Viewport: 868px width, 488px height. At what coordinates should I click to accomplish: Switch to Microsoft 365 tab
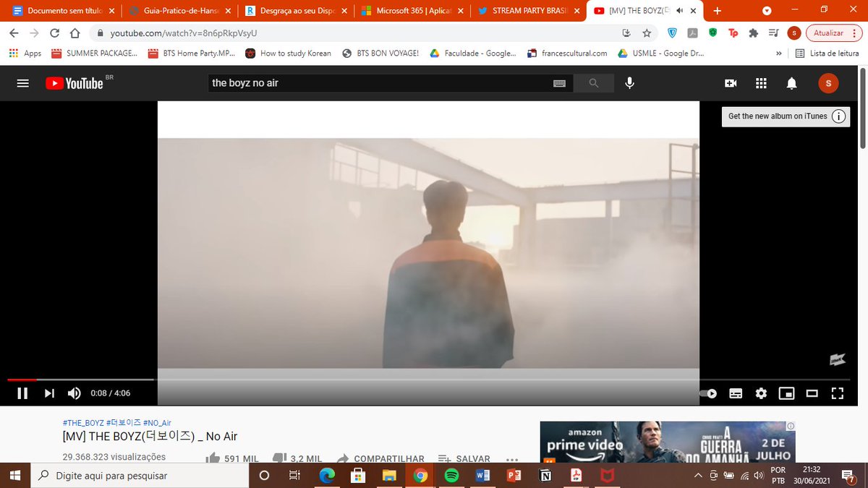pos(412,11)
